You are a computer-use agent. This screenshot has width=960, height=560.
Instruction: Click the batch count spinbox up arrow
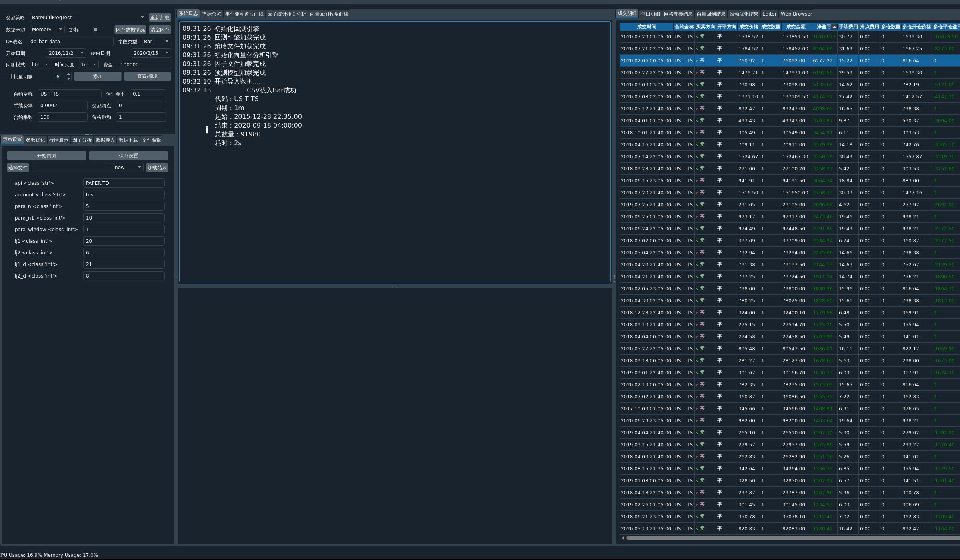[x=68, y=74]
